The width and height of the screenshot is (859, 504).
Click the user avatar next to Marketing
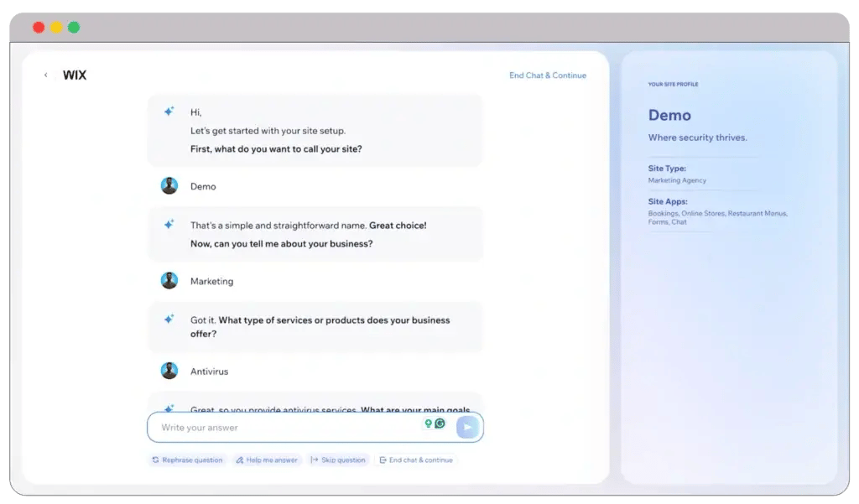tap(169, 281)
